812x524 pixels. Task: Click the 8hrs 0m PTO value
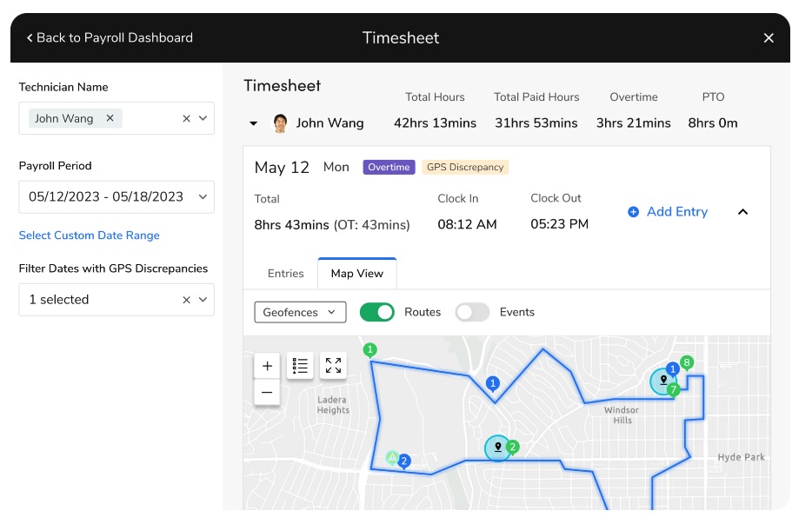click(x=713, y=123)
